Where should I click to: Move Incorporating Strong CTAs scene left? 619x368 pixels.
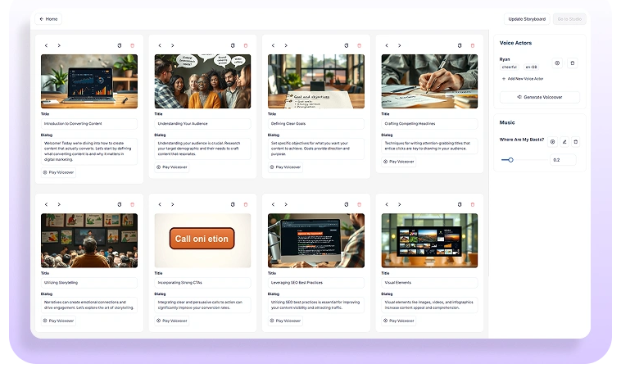point(160,205)
